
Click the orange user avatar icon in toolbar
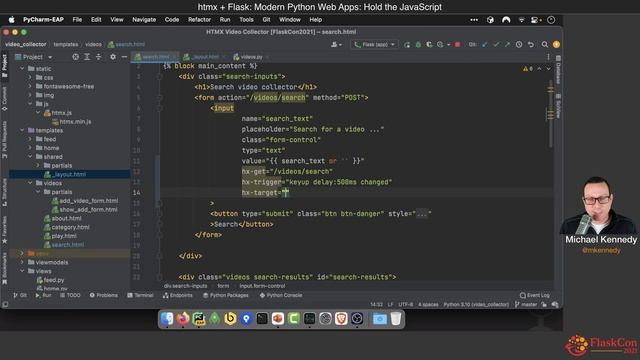tap(556, 44)
